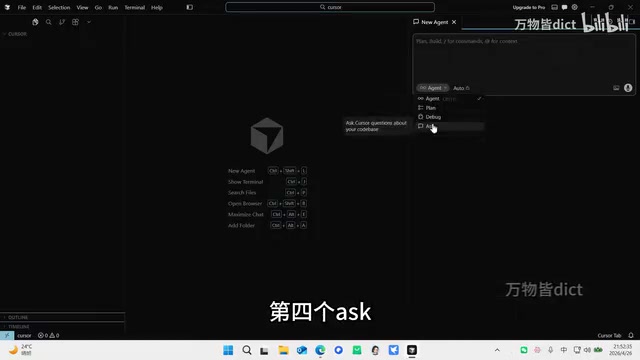Open the sidebar Search view
The image size is (640, 360).
49,22
